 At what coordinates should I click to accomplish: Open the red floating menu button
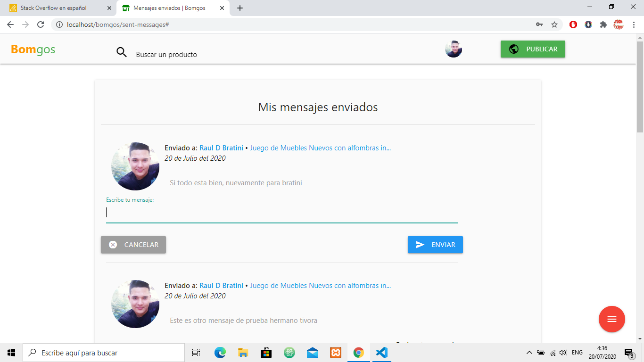click(x=612, y=320)
